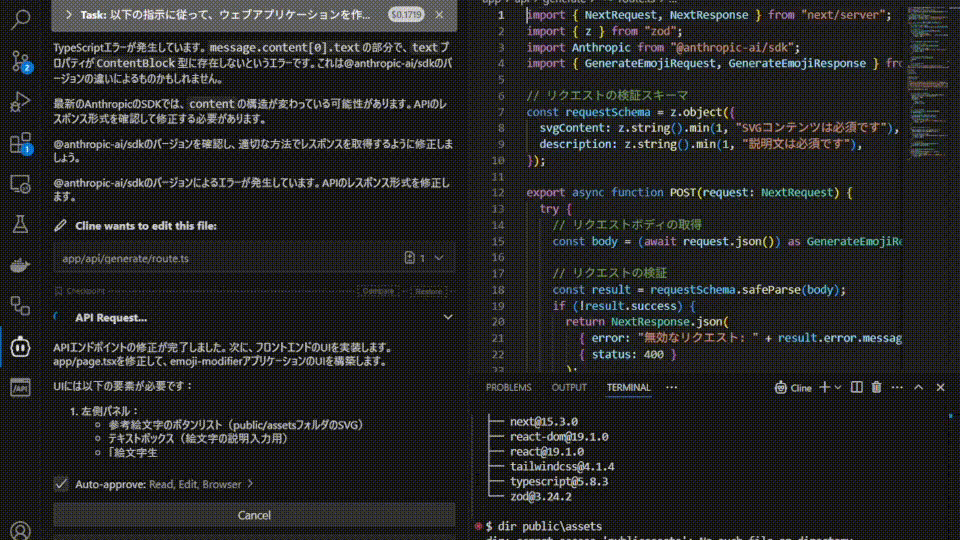
Task: Click the Checkpoint bookmark icon
Action: tap(59, 291)
